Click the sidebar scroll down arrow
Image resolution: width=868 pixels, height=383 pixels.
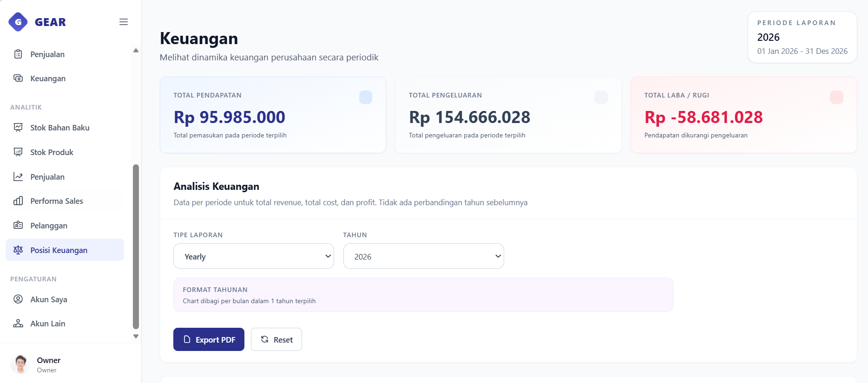(136, 336)
